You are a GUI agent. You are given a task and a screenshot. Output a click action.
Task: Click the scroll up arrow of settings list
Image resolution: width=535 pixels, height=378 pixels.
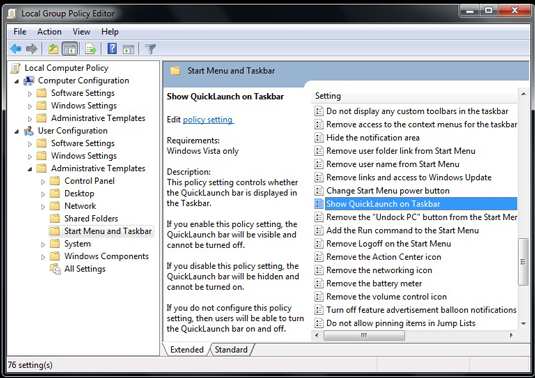point(523,94)
